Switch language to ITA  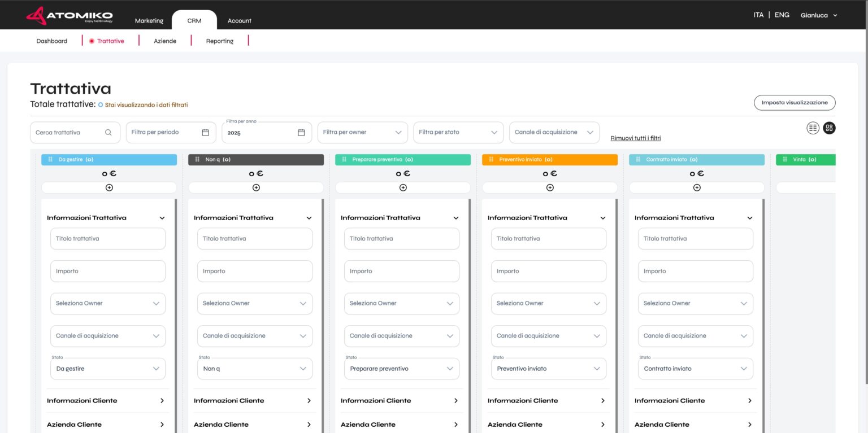pos(758,15)
